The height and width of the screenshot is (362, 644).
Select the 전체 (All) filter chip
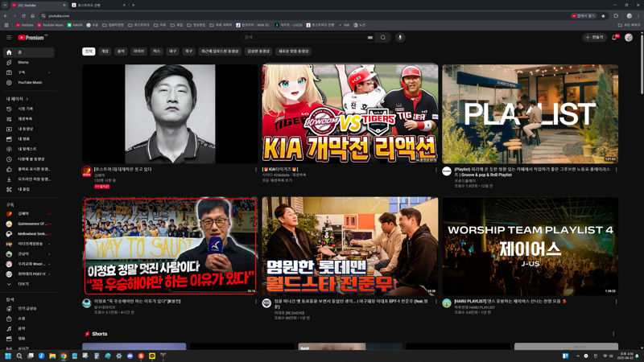[x=89, y=51]
